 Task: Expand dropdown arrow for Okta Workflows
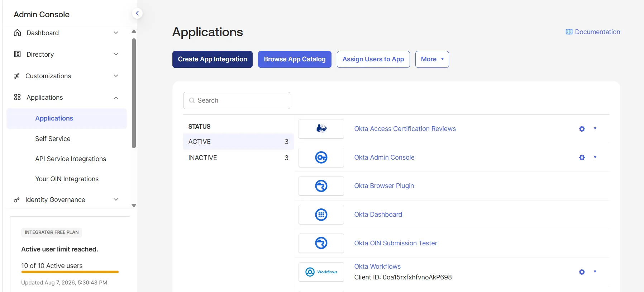(595, 272)
